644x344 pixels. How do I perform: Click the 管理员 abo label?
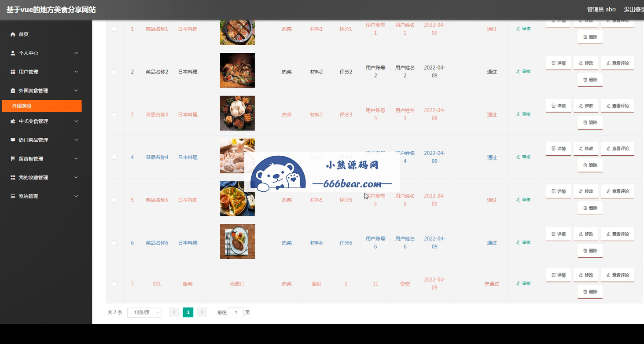tap(601, 9)
